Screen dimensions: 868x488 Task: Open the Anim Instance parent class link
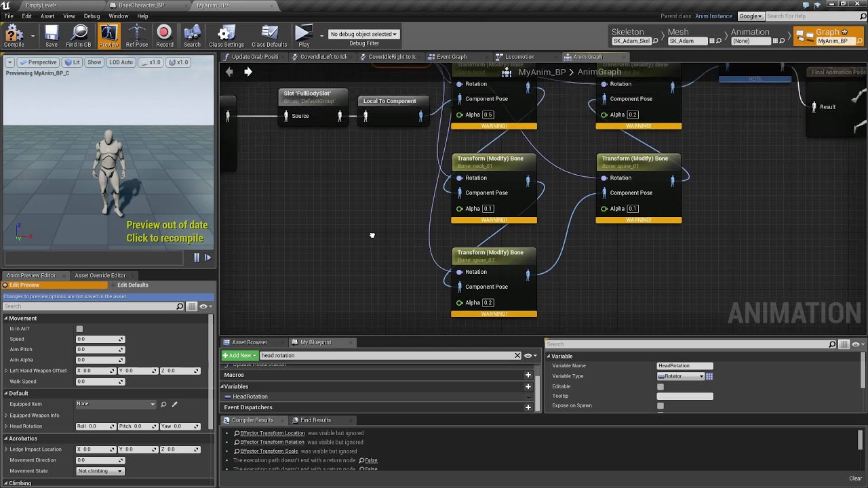pos(713,16)
